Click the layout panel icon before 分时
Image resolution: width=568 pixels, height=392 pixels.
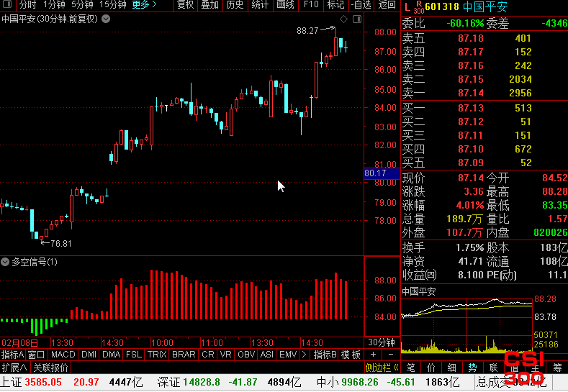pos(7,5)
